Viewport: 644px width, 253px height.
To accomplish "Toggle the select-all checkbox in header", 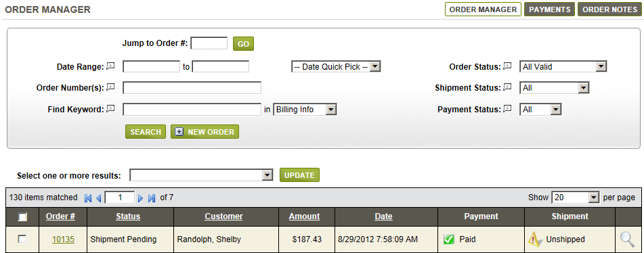I will [22, 217].
